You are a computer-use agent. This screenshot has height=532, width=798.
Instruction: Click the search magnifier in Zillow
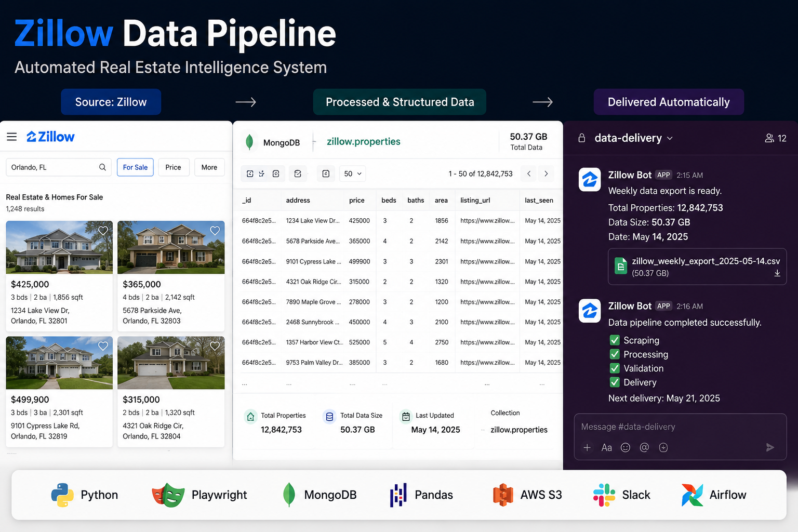pos(102,167)
